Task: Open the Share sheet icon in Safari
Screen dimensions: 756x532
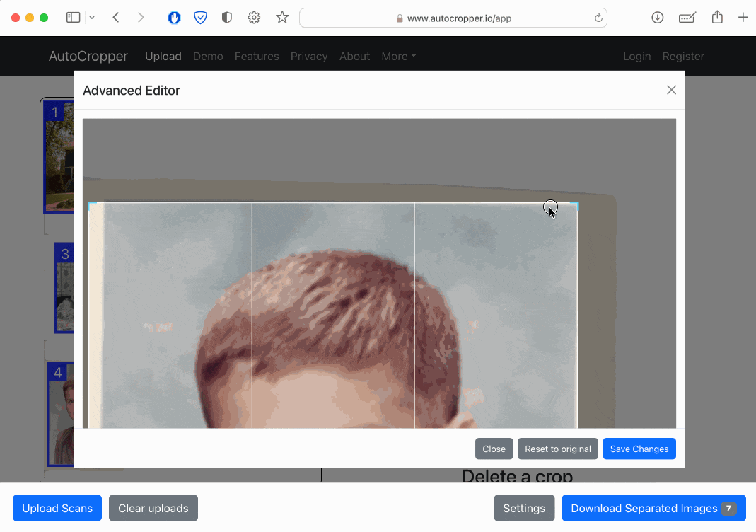Action: coord(717,17)
